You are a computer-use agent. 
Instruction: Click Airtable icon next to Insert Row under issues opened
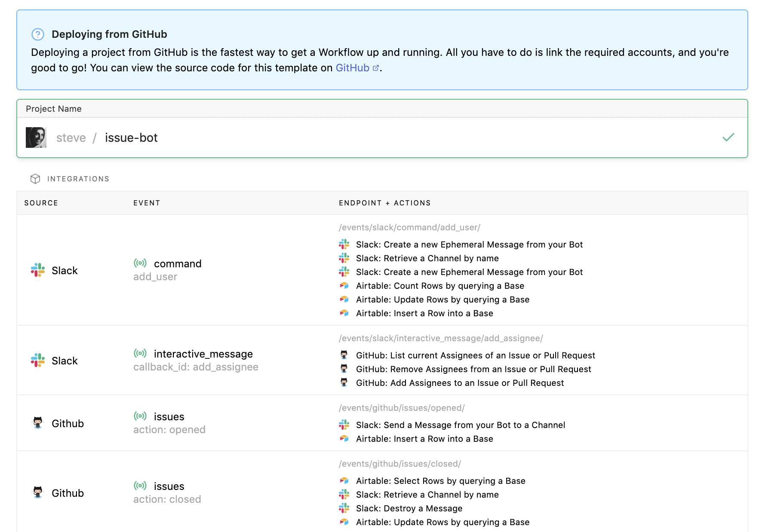tap(344, 438)
